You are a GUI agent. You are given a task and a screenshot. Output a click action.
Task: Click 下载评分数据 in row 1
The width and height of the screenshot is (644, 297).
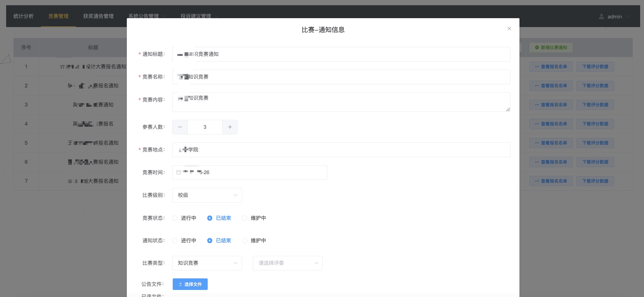tap(595, 67)
